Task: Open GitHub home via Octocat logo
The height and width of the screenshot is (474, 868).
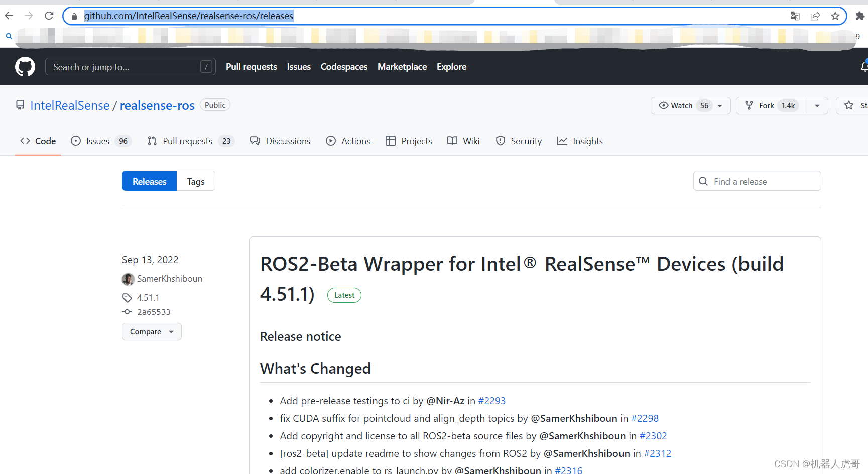Action: coord(25,67)
